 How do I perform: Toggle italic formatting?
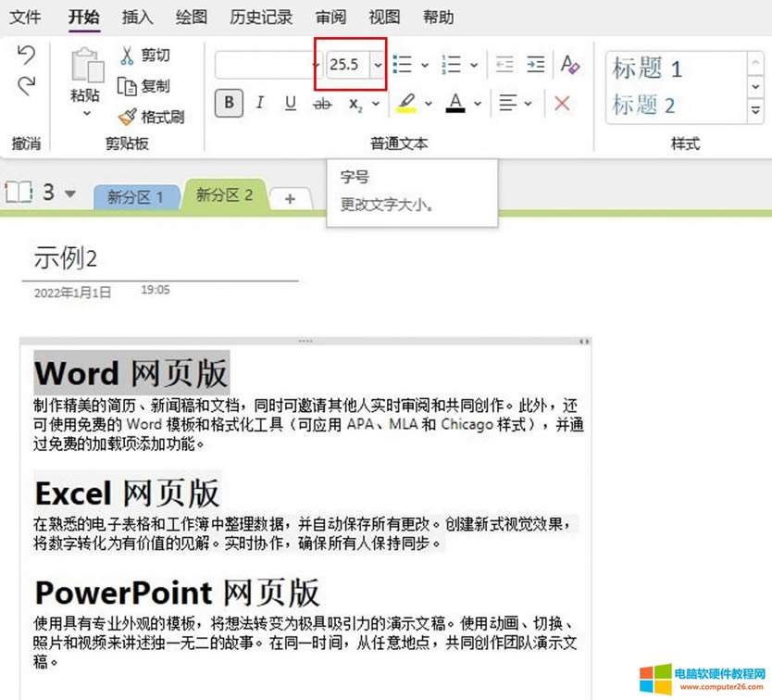click(260, 103)
